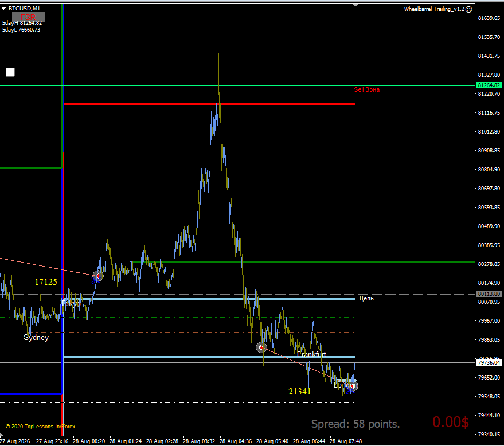Screen dimensions: 504x446
Task: Open the TopLessons.In/Forex copyright link
Action: pos(41,427)
